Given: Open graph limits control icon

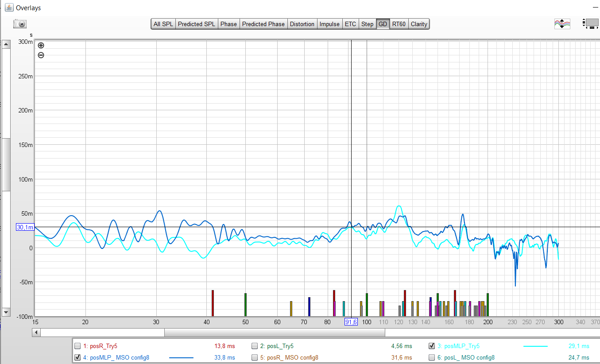Looking at the screenshot, I should (590, 24).
